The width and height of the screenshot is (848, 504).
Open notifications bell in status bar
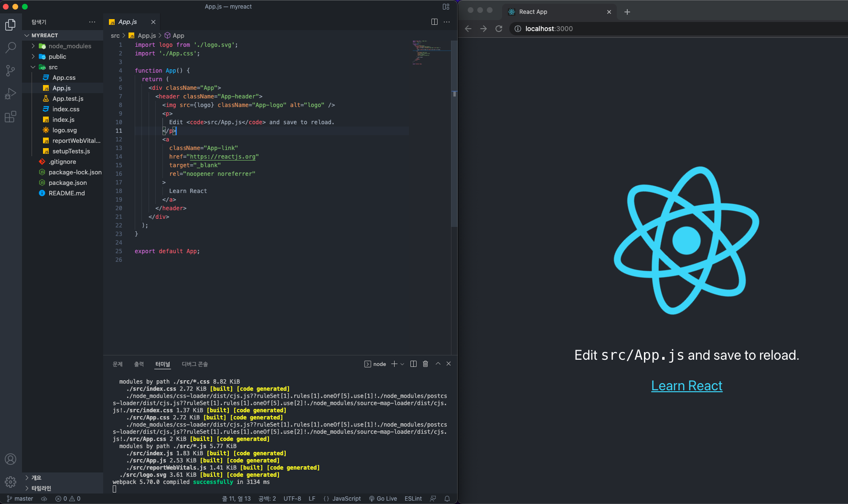tap(447, 499)
